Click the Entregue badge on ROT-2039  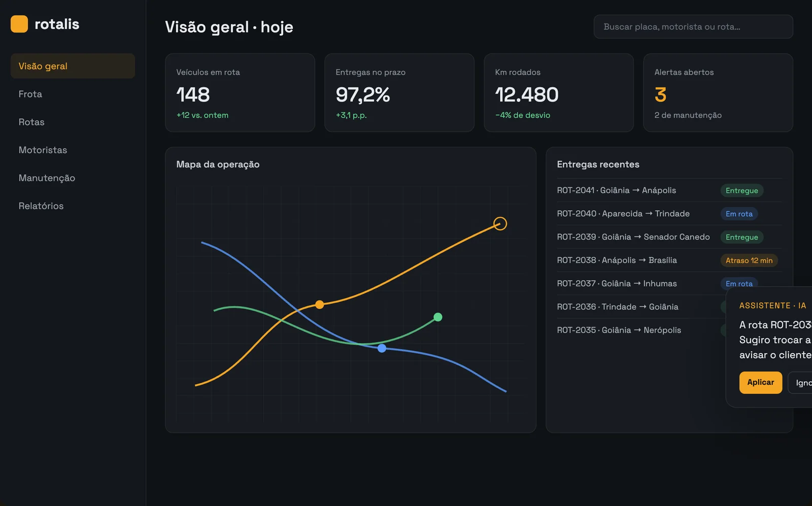(742, 237)
